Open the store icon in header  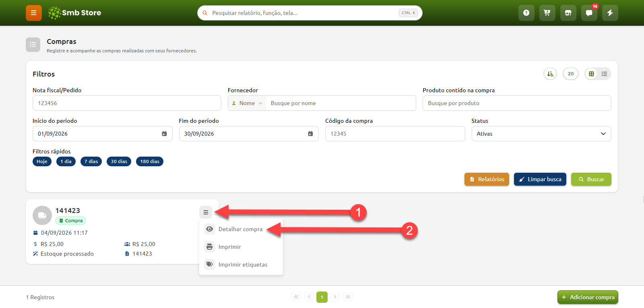568,13
